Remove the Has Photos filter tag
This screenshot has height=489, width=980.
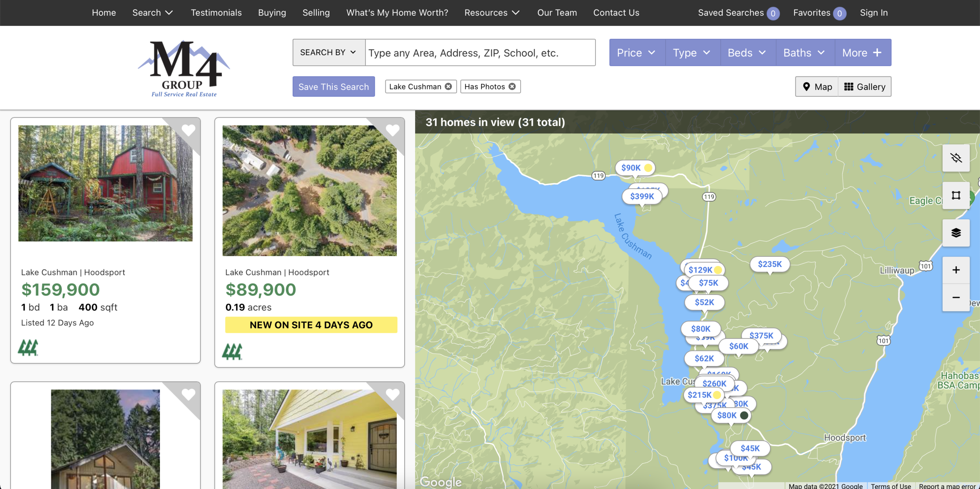512,87
